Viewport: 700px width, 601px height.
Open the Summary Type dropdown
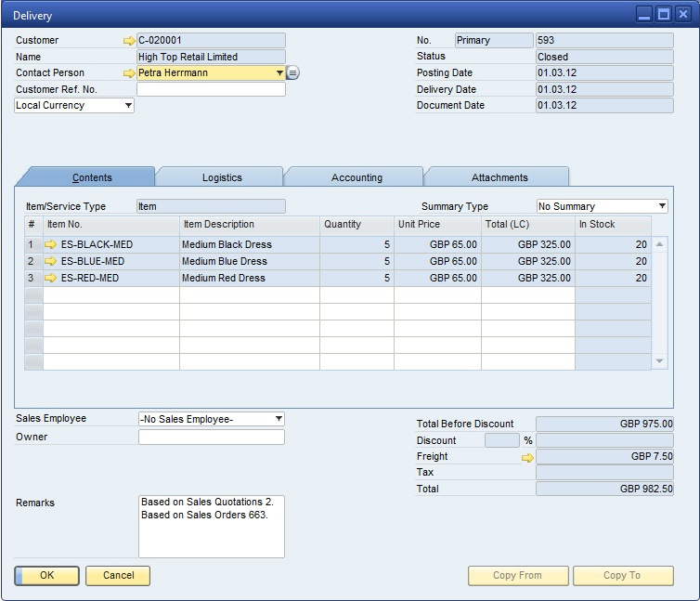(661, 206)
